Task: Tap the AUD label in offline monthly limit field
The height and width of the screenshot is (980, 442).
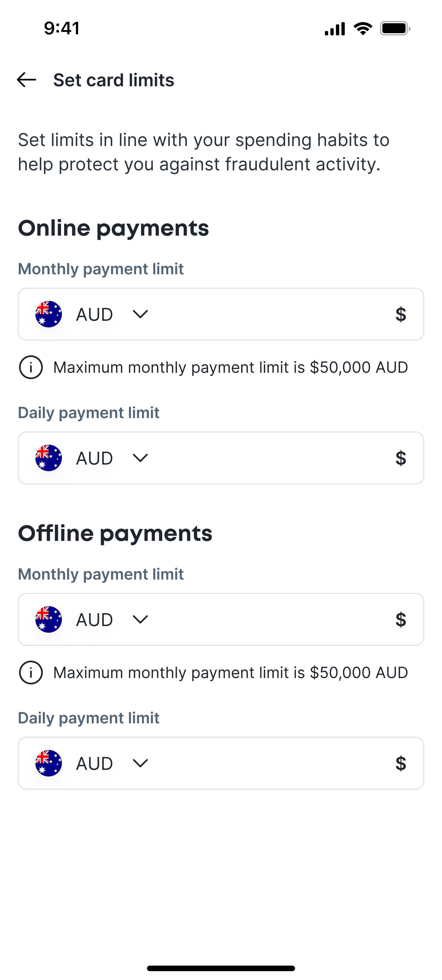Action: (94, 619)
